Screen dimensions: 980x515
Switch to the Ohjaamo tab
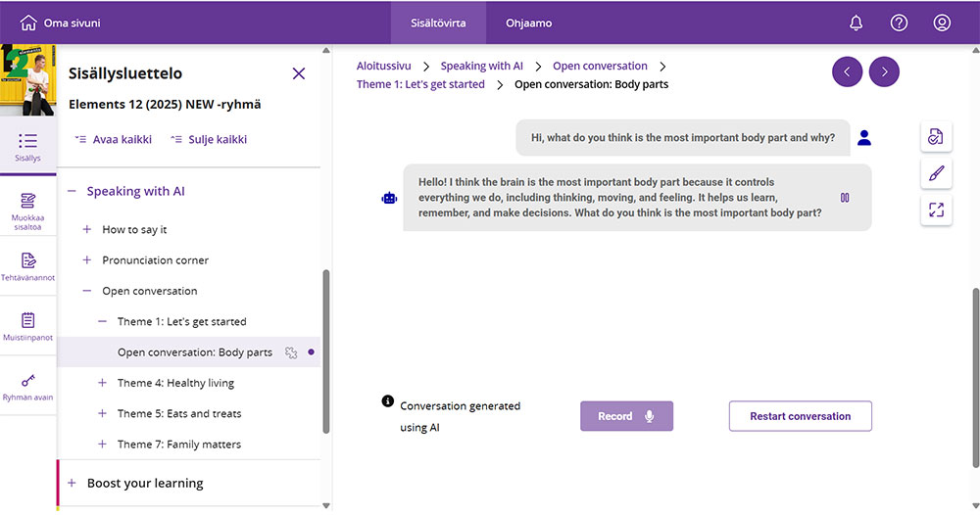pos(528,23)
